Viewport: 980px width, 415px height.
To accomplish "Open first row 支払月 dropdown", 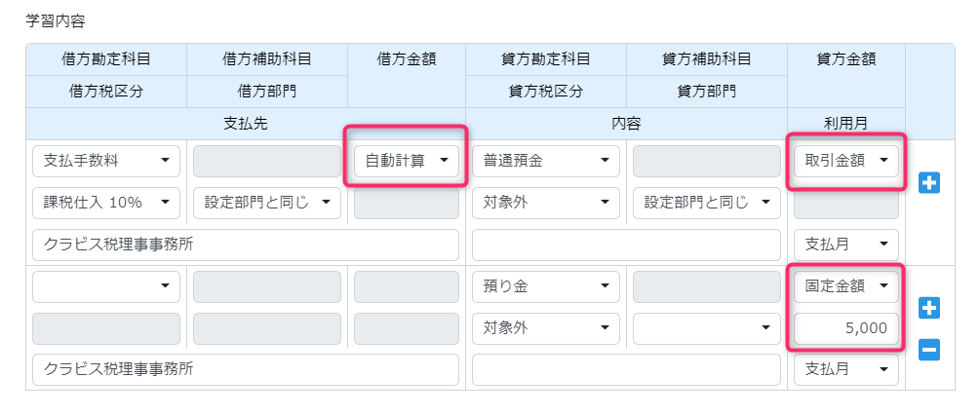I will pyautogui.click(x=846, y=245).
